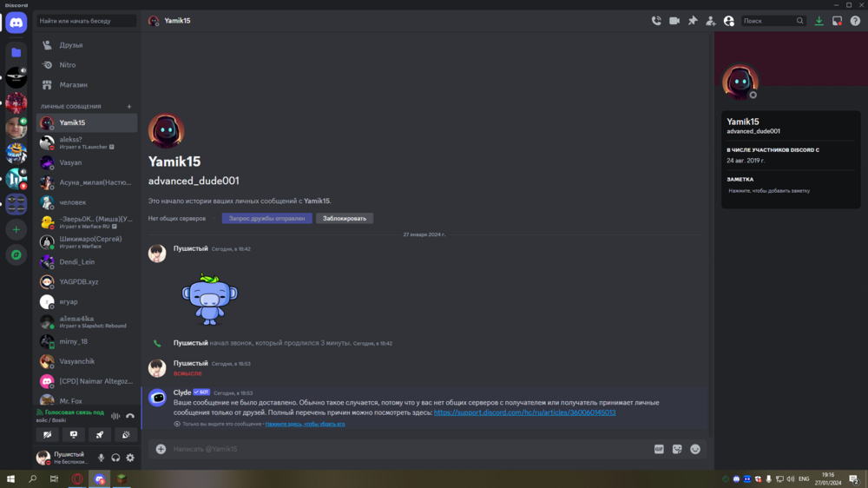Create new DM with plus icon
Image resolution: width=868 pixels, height=488 pixels.
(129, 106)
